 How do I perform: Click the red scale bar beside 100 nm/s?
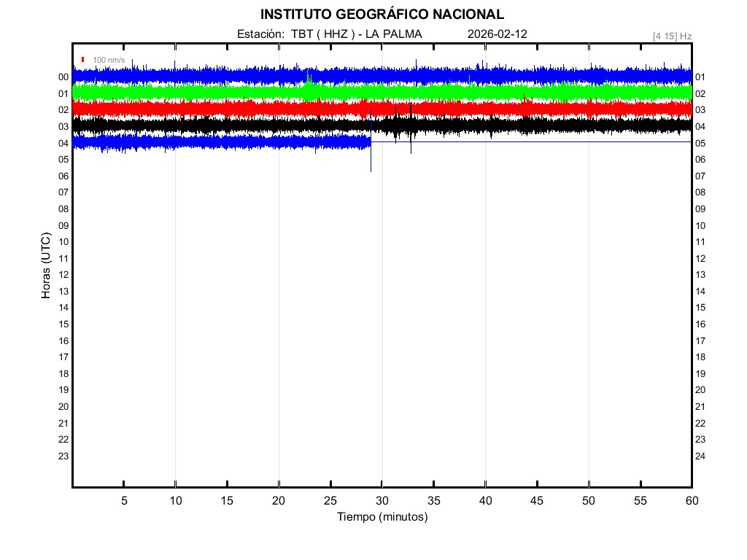[x=83, y=60]
